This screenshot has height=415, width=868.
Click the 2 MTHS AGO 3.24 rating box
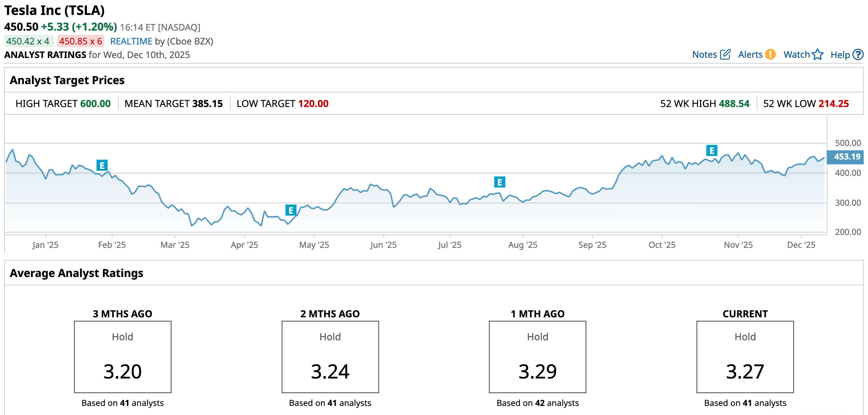(330, 357)
